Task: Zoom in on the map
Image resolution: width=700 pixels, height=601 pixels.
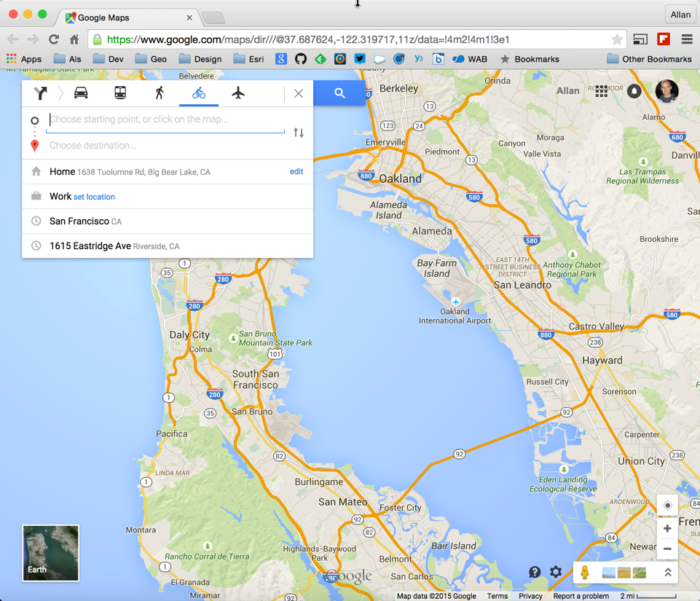Action: point(667,529)
